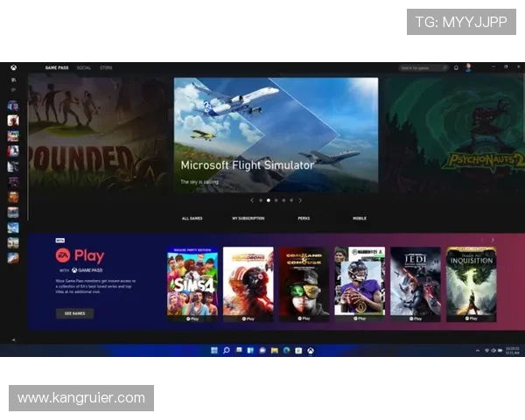Image resolution: width=525 pixels, height=420 pixels.
Task: Open File Explorer from the taskbar
Action: [274, 350]
